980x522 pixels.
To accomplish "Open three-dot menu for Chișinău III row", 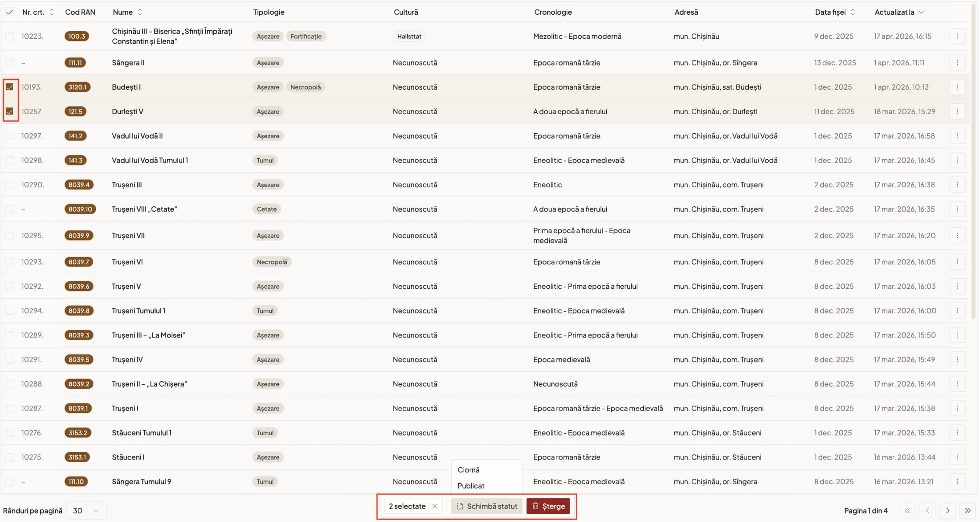I will [957, 36].
